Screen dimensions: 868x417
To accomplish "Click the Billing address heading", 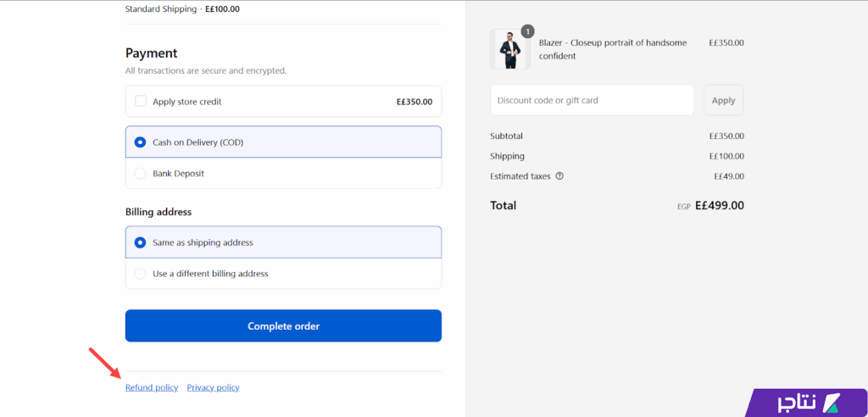I will tap(160, 212).
